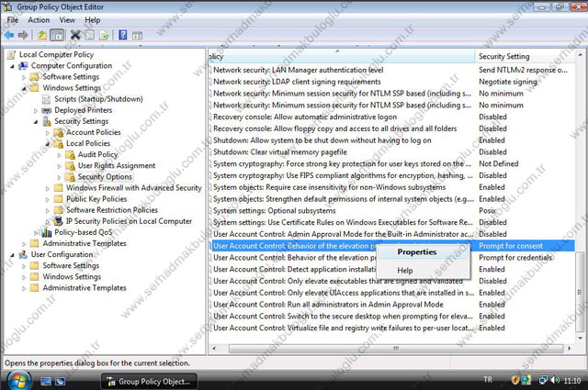Click the Security Settings lock icon

pyautogui.click(x=47, y=121)
